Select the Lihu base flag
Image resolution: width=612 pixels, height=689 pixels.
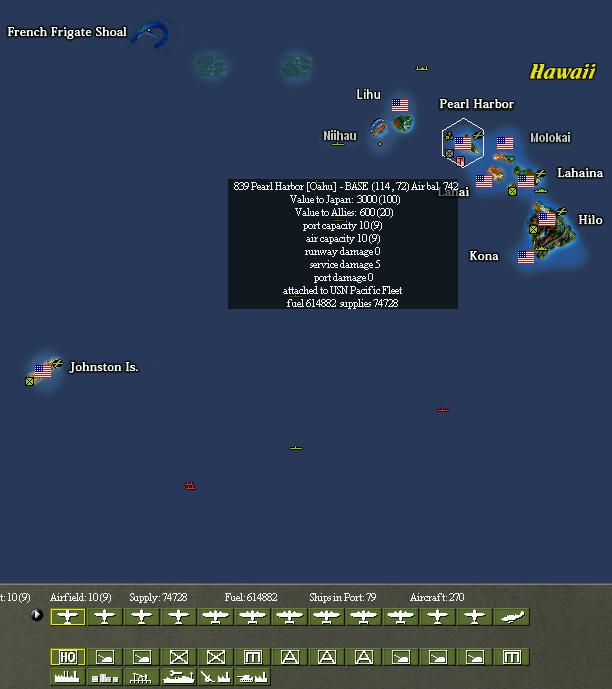400,105
